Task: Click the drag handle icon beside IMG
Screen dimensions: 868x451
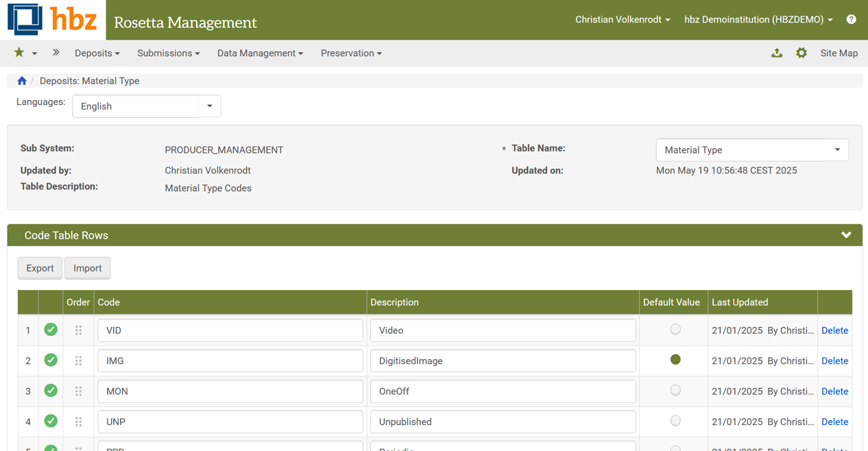Action: click(78, 360)
